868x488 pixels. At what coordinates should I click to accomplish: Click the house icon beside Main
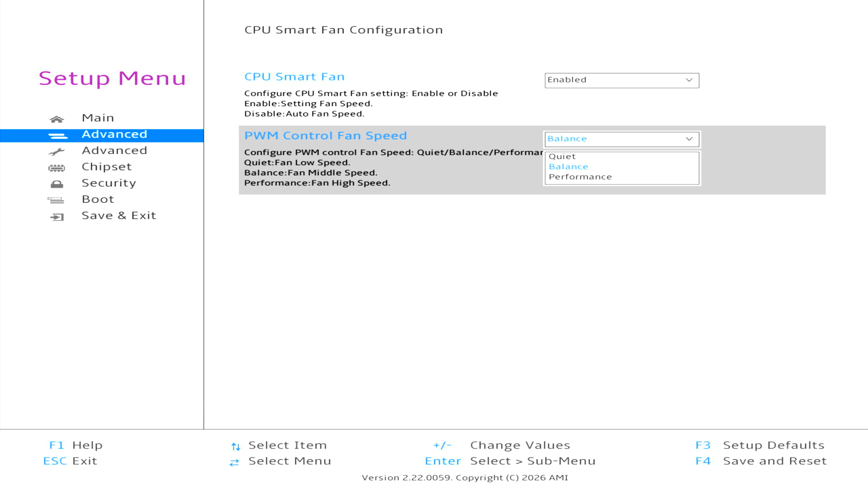57,119
